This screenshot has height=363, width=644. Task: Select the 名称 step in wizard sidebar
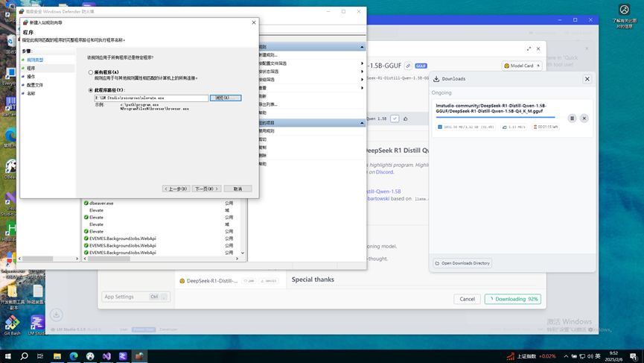(31, 94)
